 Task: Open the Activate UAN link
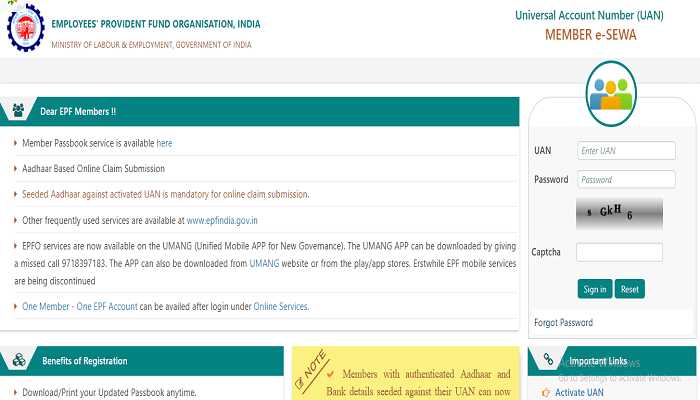coord(580,393)
